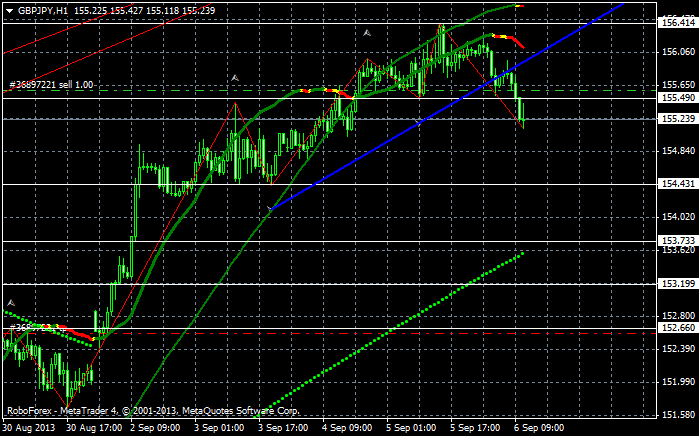The image size is (699, 436).
Task: Click the 153.733 level price label
Action: point(679,241)
